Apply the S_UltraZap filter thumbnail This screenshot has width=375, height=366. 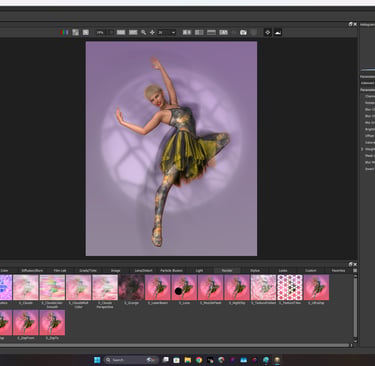pyautogui.click(x=316, y=287)
